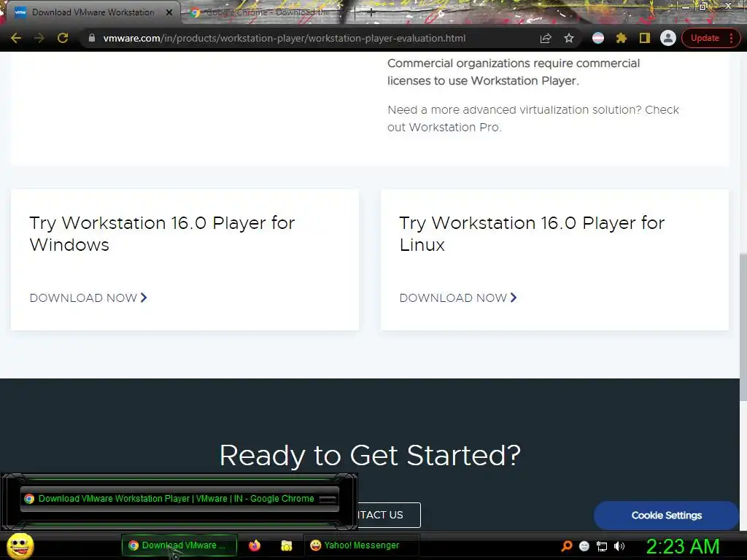Open the file explorer taskbar icon

coord(286,545)
